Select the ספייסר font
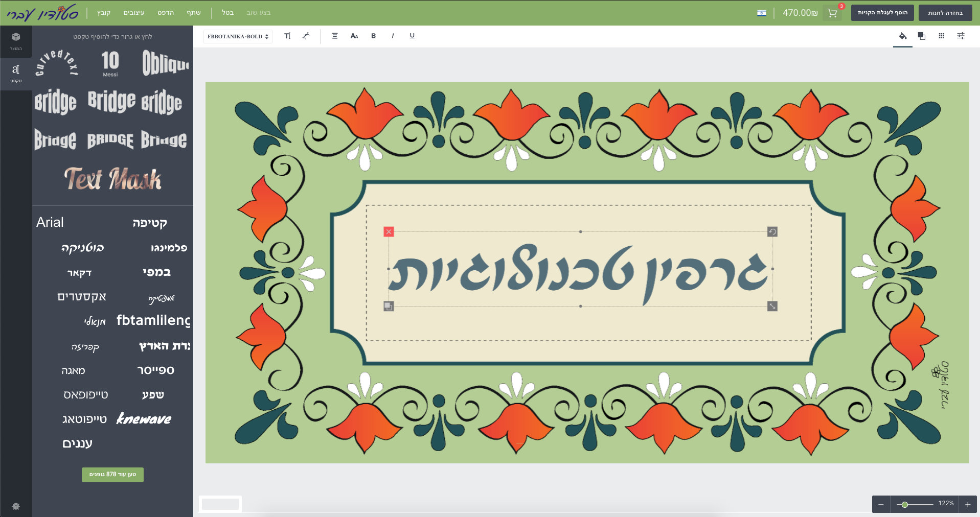This screenshot has height=517, width=980. pos(156,370)
